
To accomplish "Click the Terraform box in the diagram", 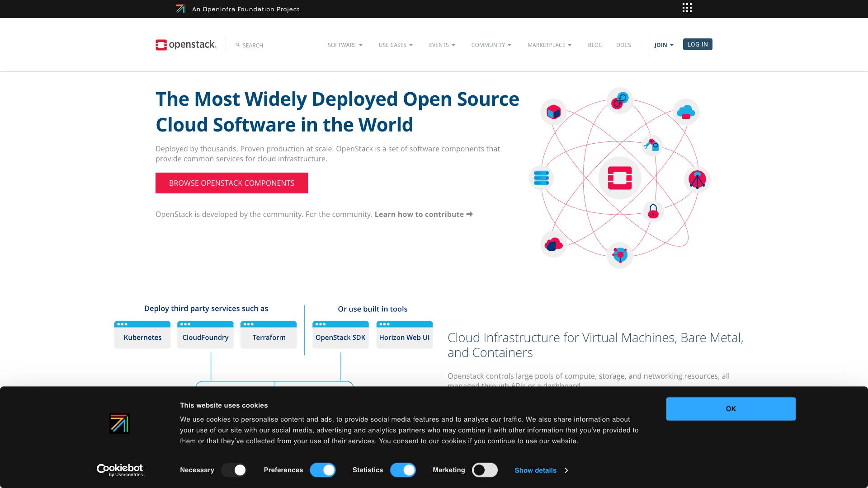I will pyautogui.click(x=269, y=335).
